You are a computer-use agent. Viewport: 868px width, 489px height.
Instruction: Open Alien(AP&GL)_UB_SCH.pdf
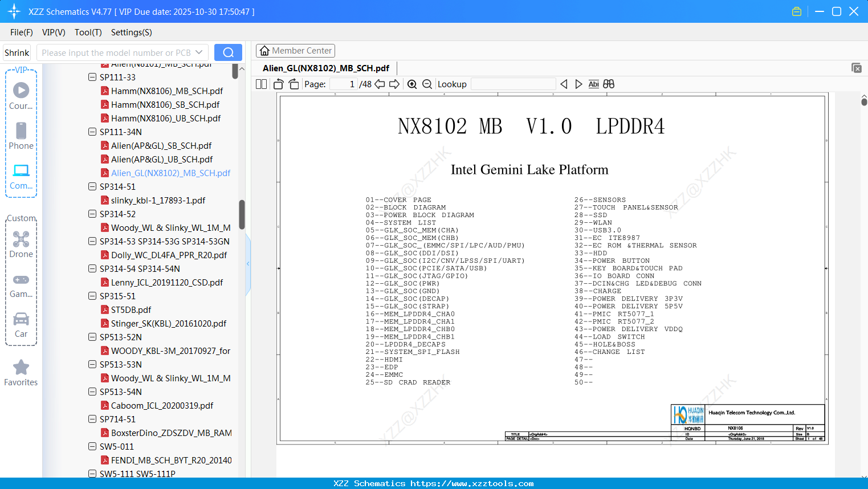click(162, 159)
